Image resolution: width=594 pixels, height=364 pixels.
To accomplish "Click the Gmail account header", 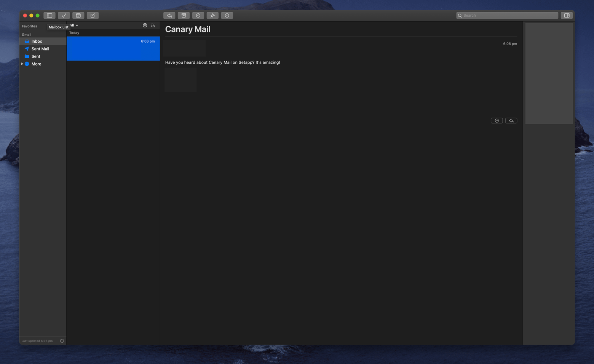I will [x=27, y=35].
